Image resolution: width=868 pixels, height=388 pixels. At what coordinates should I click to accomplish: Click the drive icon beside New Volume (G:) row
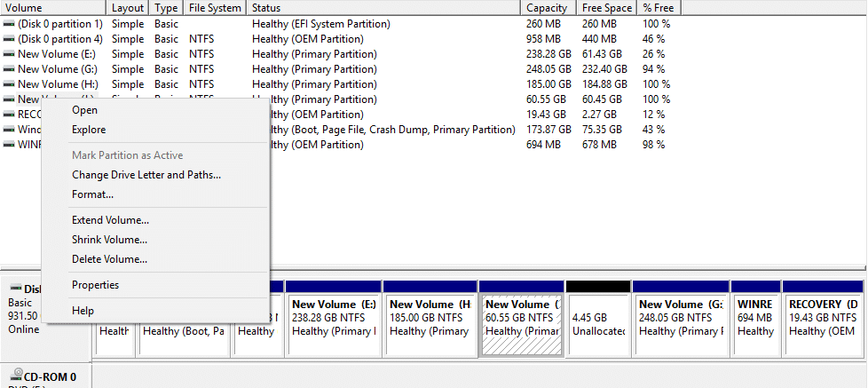pyautogui.click(x=9, y=69)
